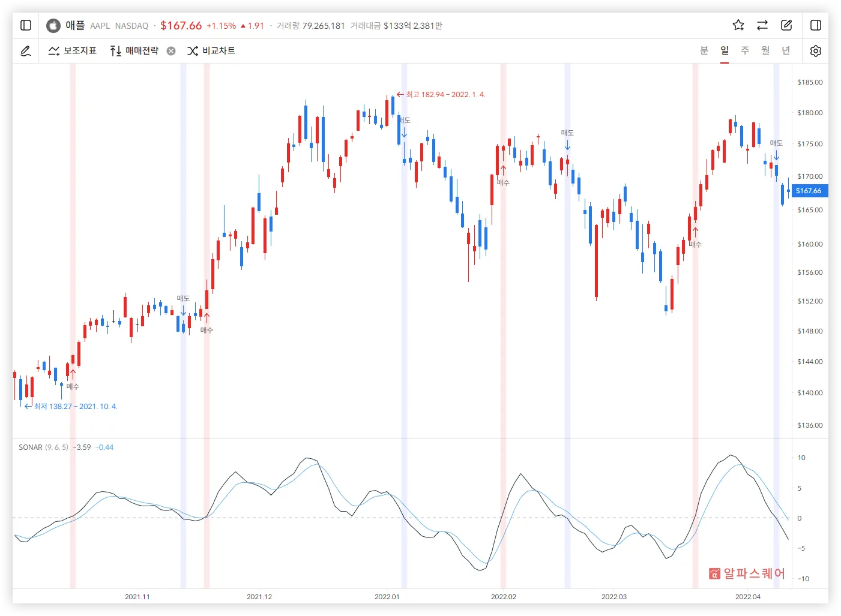Click the swap arrows icon
Image resolution: width=841 pixels, height=616 pixels.
(x=762, y=25)
